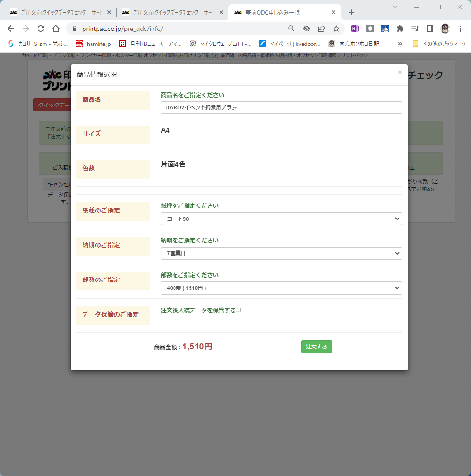Viewport: 471px width, 476px height.
Task: Close the 事前QDC申し込み一覧 tab
Action: point(334,13)
